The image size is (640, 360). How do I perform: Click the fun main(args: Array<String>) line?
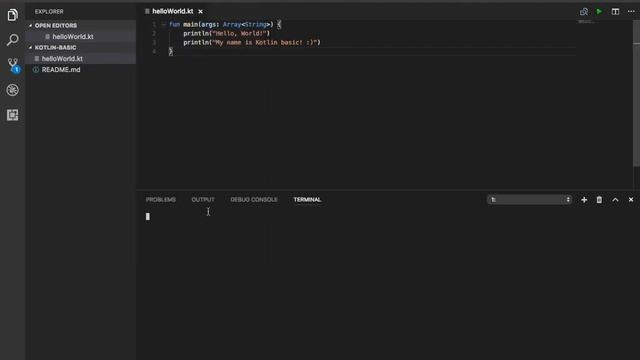(x=225, y=24)
